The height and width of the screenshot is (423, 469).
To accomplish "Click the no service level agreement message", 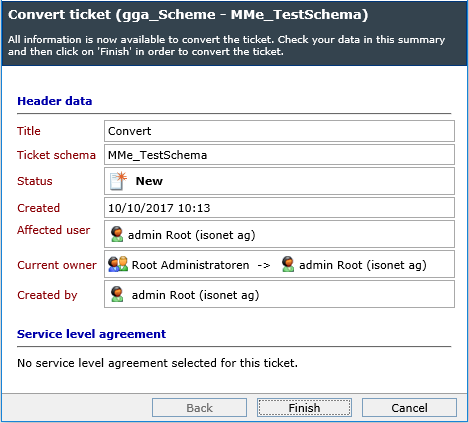I will point(157,363).
